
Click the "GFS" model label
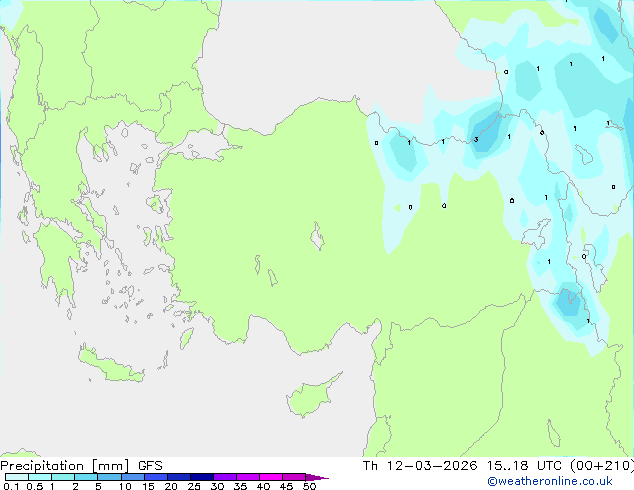(x=150, y=466)
